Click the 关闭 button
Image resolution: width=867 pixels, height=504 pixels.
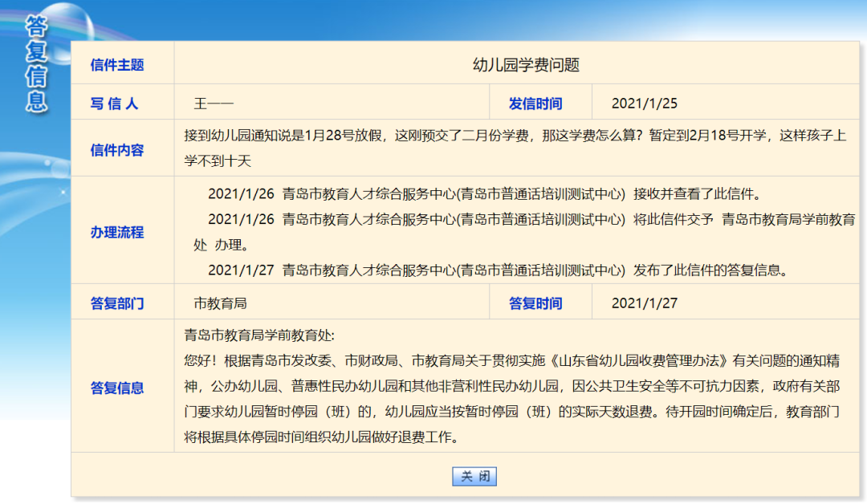pyautogui.click(x=474, y=477)
